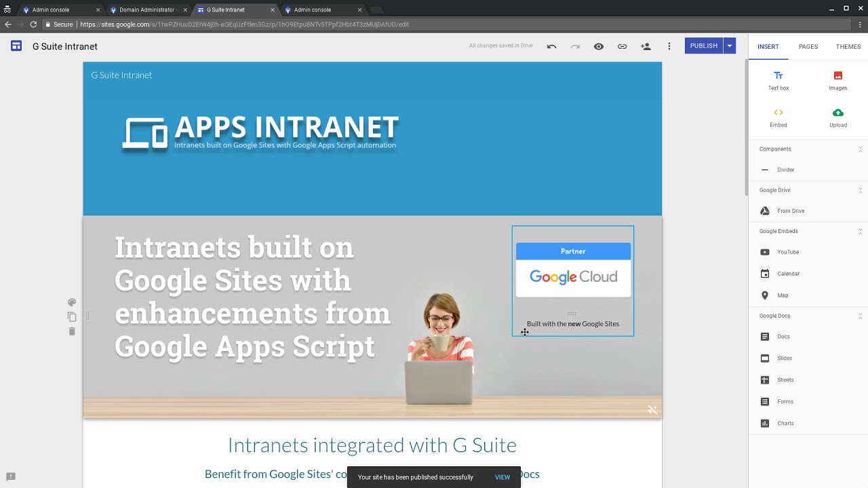Change section background with palette icon

coord(72,302)
